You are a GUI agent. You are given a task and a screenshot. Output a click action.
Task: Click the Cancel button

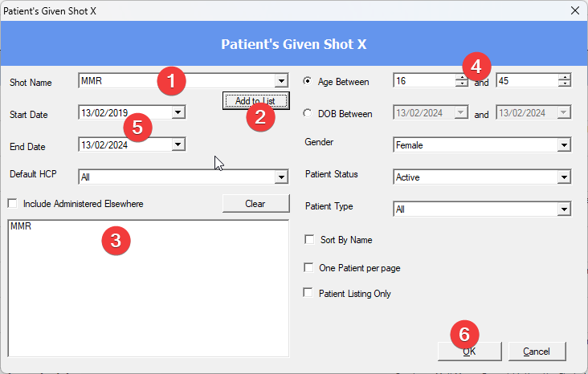(536, 352)
